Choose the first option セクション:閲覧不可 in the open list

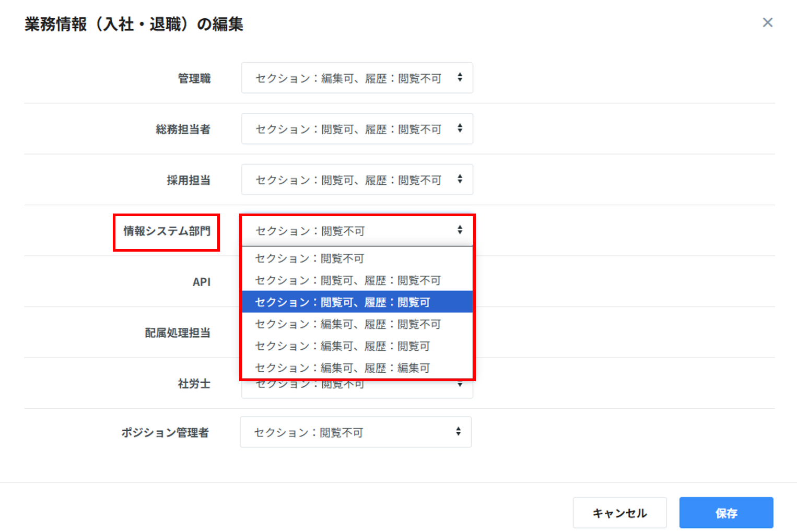pyautogui.click(x=357, y=258)
